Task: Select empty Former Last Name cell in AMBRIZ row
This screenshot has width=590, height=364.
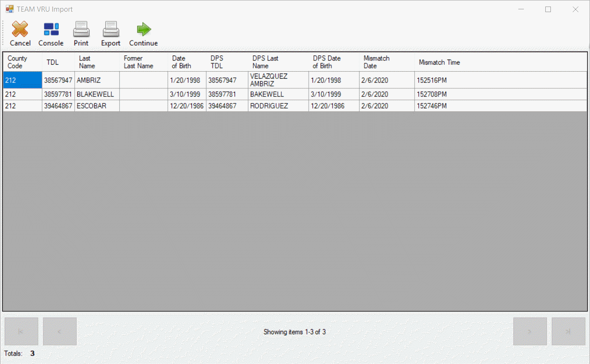Action: click(144, 80)
